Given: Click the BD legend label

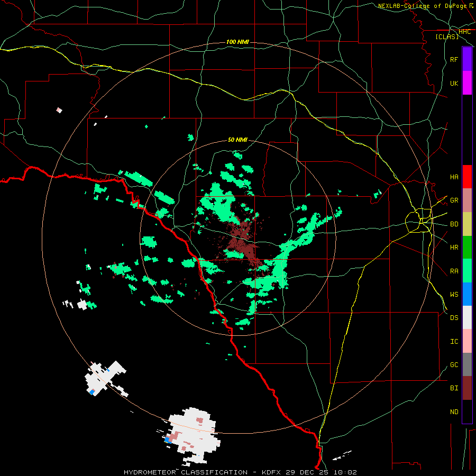Looking at the screenshot, I should click(x=454, y=224).
